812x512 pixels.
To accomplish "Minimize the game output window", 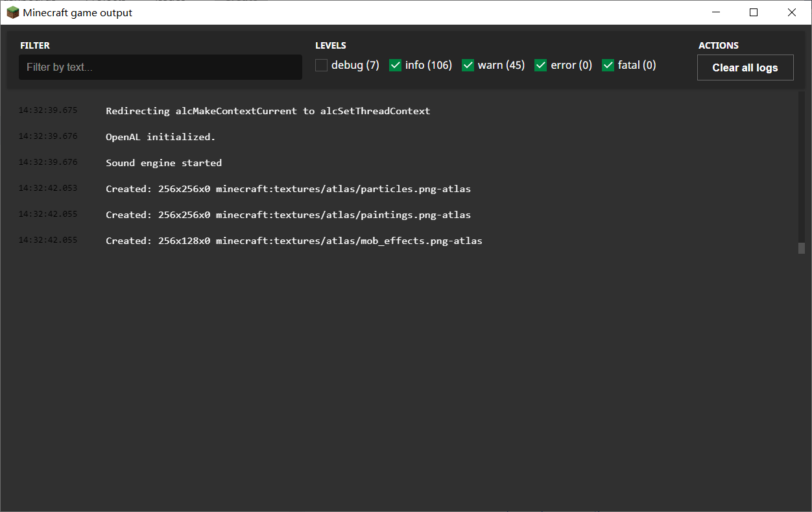I will [716, 12].
